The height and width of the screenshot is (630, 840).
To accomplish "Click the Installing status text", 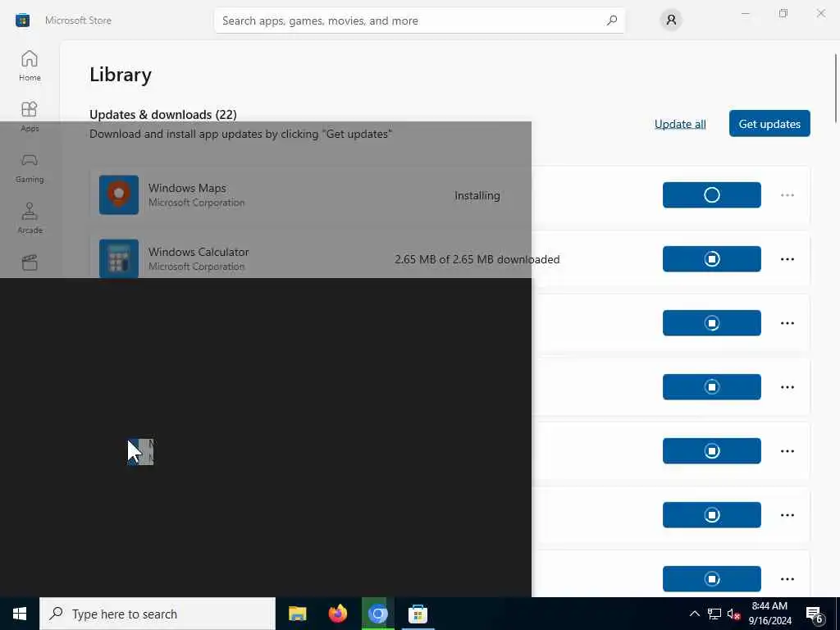I will pyautogui.click(x=477, y=195).
